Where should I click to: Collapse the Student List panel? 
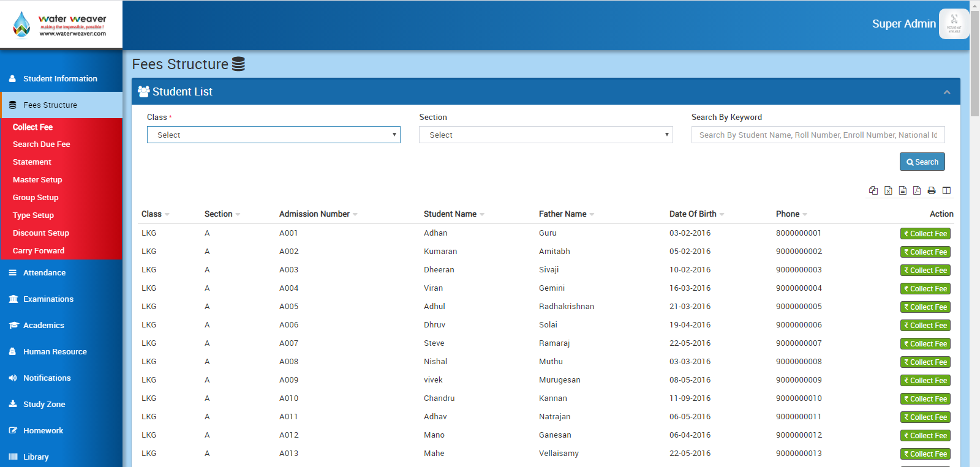[x=947, y=92]
